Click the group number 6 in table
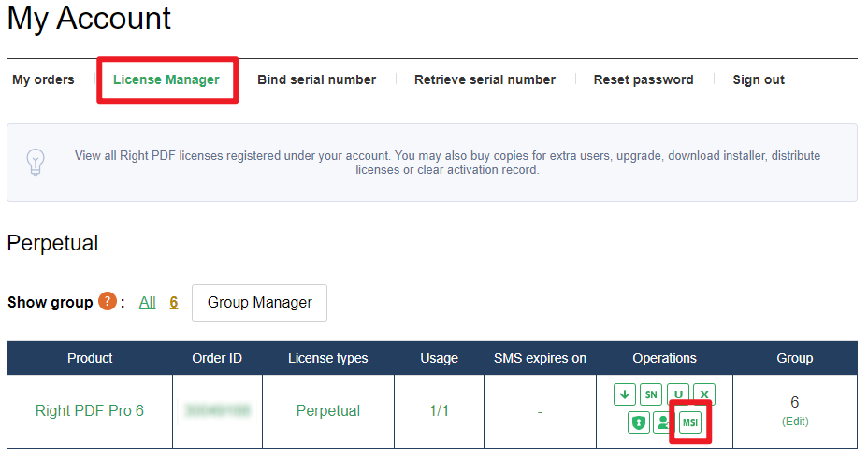Screen dimensions: 868x458 pos(795,402)
